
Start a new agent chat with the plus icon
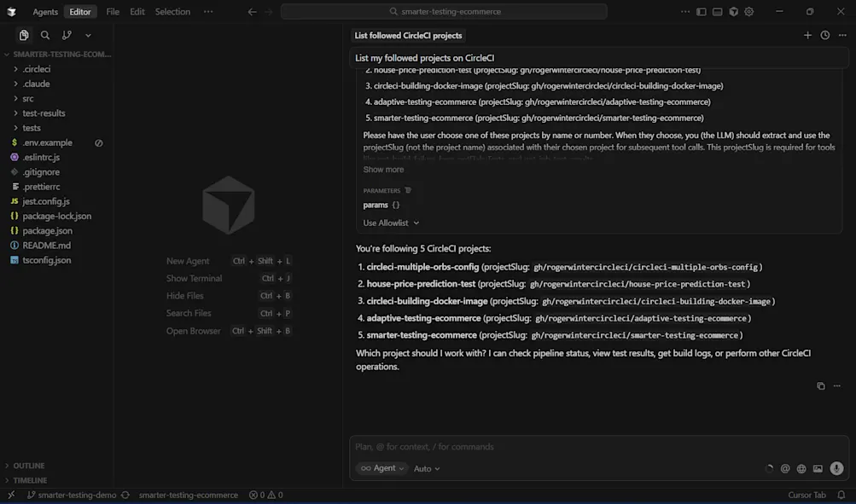pyautogui.click(x=807, y=35)
